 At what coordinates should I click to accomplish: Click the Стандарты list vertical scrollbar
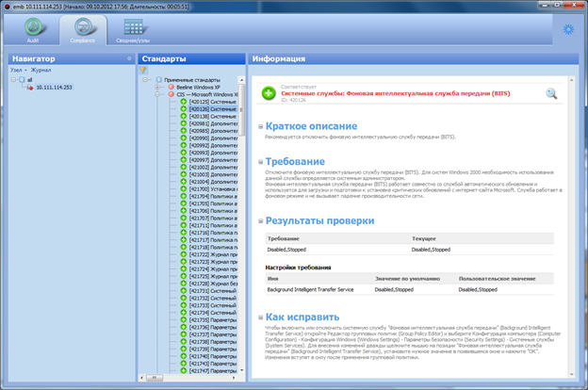pyautogui.click(x=241, y=236)
